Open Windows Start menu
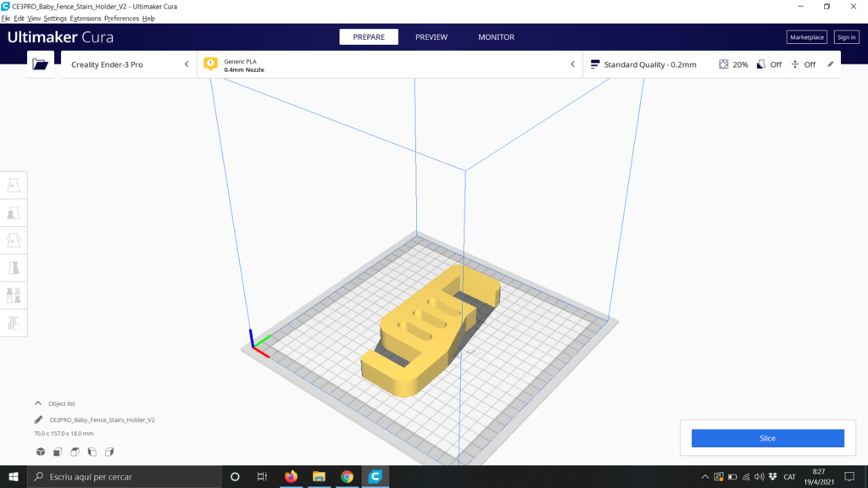 [14, 476]
